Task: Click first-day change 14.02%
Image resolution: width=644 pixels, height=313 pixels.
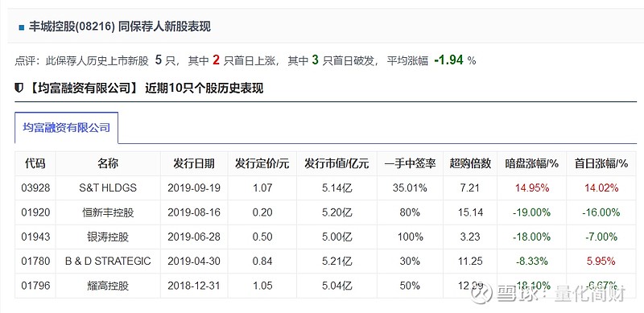Action: (x=601, y=188)
